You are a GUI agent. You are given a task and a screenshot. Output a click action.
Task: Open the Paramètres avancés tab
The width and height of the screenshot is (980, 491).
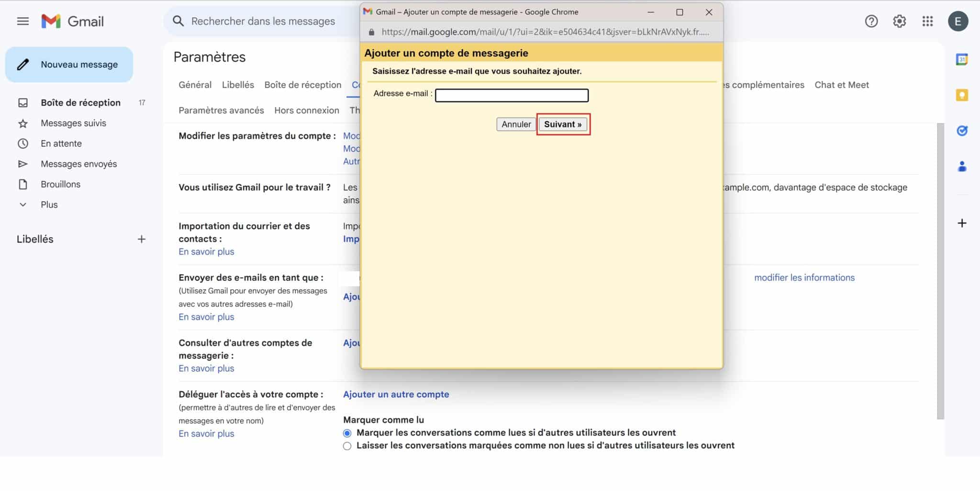(x=221, y=110)
